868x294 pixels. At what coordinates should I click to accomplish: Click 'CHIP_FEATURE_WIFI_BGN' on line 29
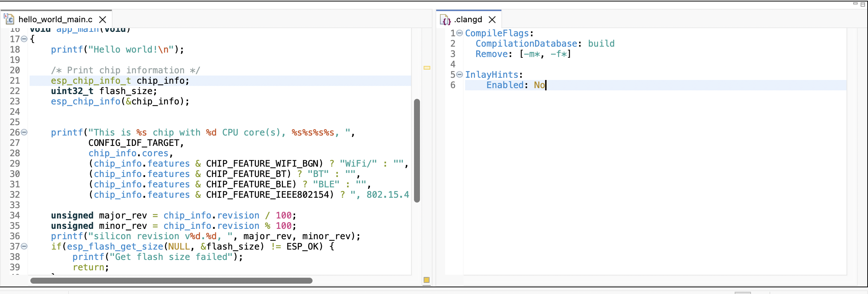(262, 164)
